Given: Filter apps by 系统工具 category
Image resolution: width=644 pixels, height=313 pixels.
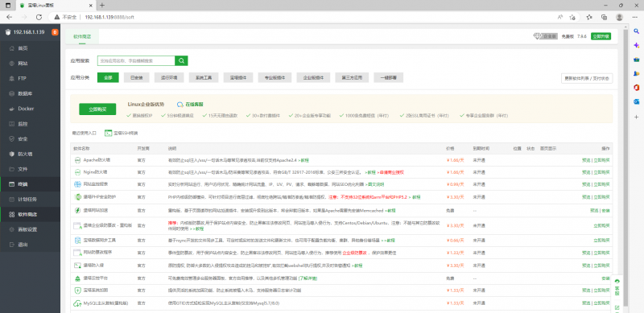Looking at the screenshot, I should point(204,77).
